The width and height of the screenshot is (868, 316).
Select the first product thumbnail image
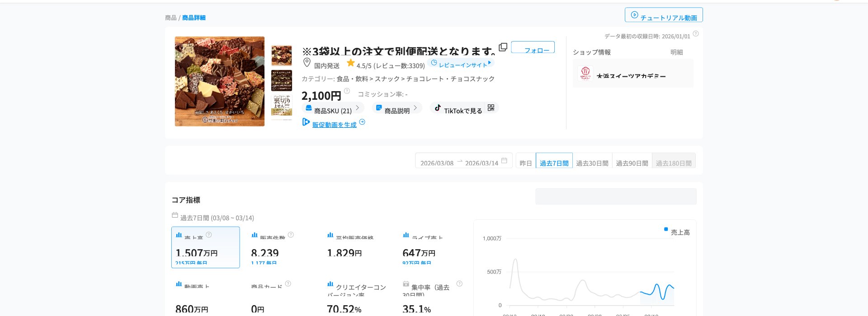pos(282,56)
